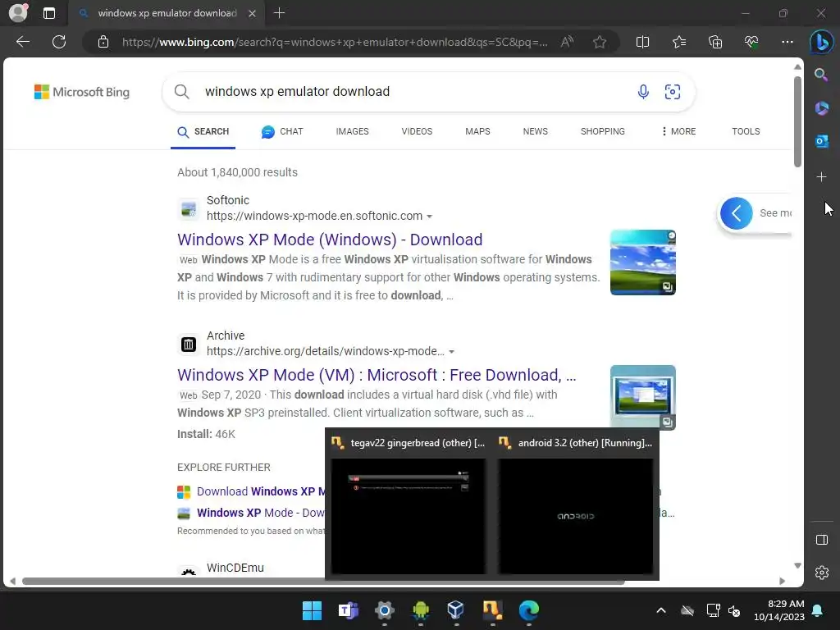This screenshot has width=840, height=630.
Task: Search by voice microphone icon
Action: click(643, 92)
